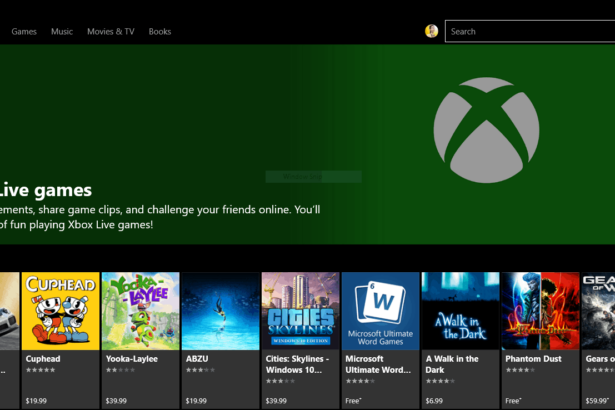Screen dimensions: 615x410
Task: Click Cities: Skylines $39.99 price
Action: (276, 401)
